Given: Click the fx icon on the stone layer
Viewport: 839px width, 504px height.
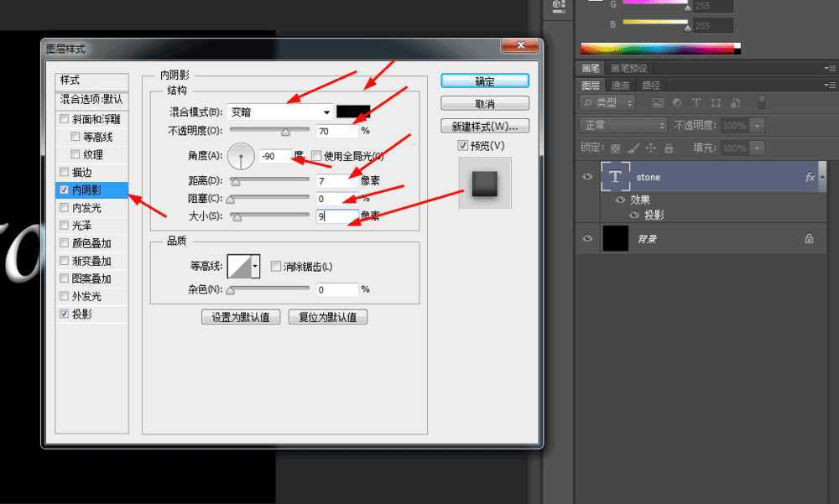Looking at the screenshot, I should pyautogui.click(x=810, y=177).
